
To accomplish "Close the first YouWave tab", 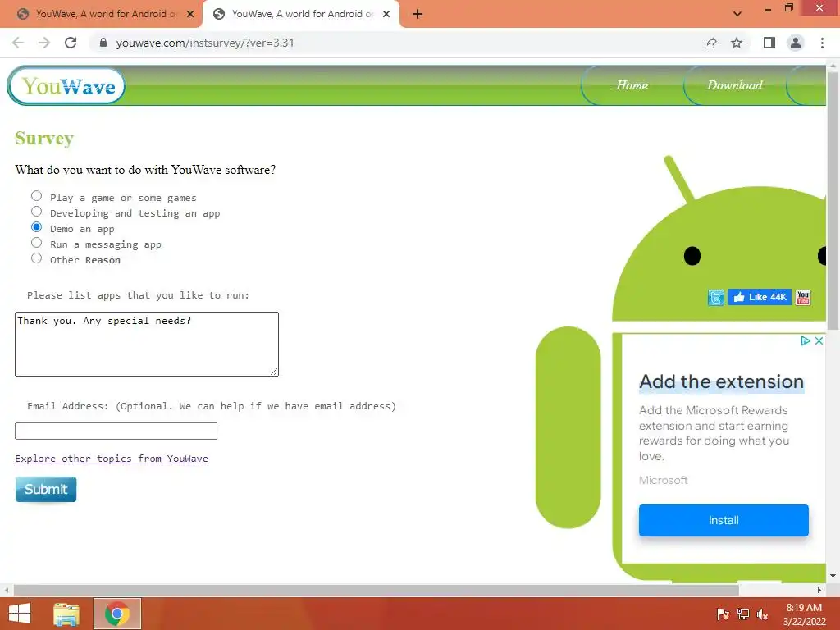I will pos(190,14).
